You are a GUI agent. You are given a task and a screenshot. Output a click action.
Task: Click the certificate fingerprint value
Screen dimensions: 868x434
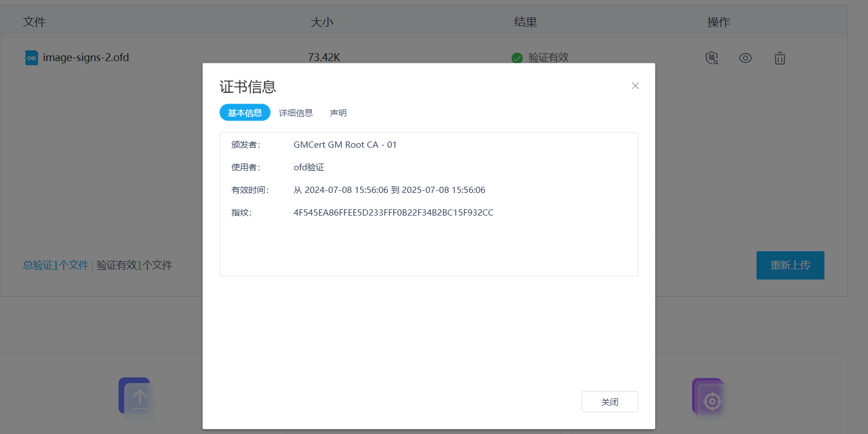(393, 213)
